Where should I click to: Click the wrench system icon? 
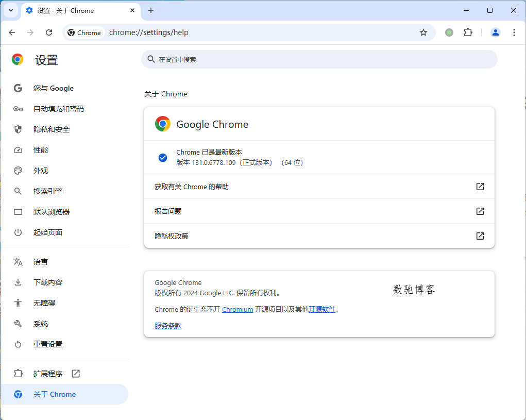click(x=18, y=324)
